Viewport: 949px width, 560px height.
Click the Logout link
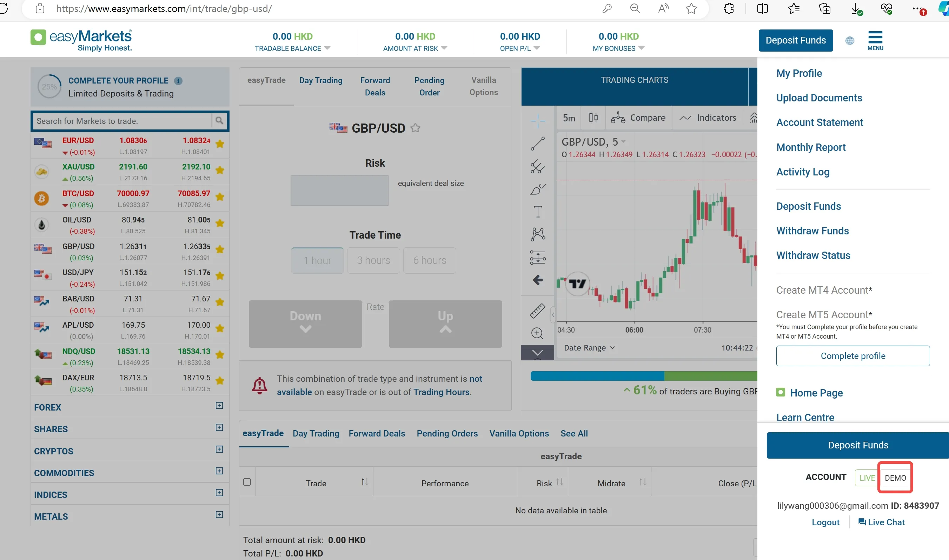tap(825, 522)
